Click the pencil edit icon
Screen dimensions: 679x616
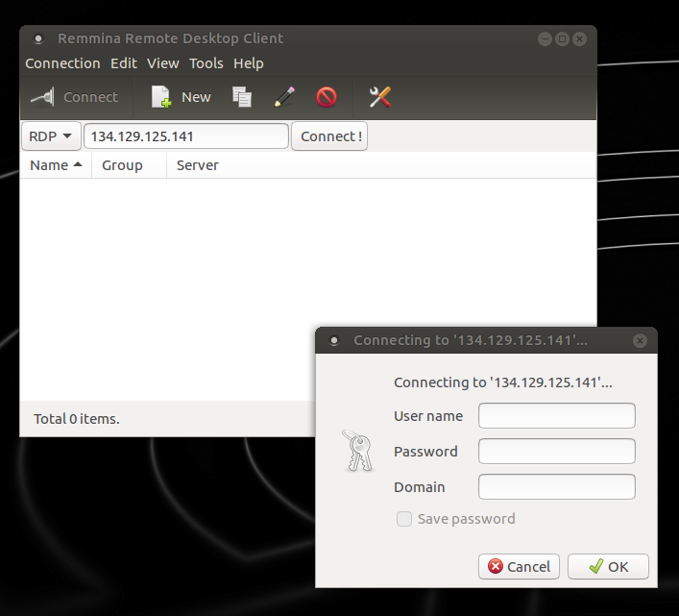(284, 97)
